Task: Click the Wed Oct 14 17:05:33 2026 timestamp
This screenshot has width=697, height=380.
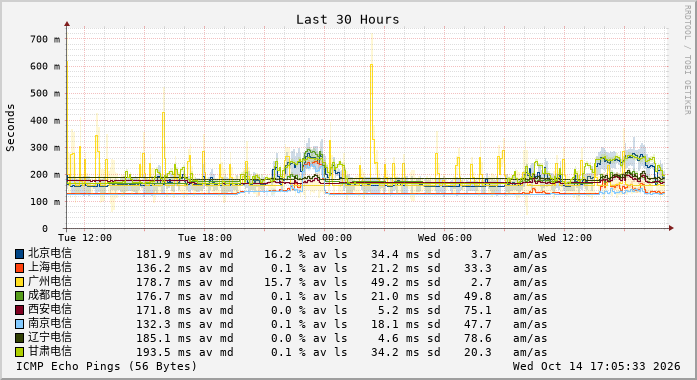Action: tap(597, 366)
